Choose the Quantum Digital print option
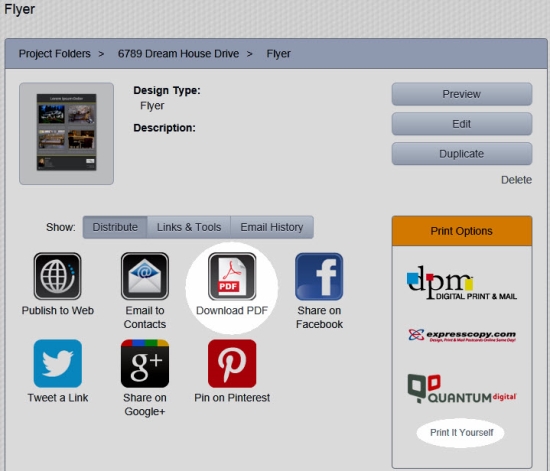The height and width of the screenshot is (471, 550). pos(462,389)
